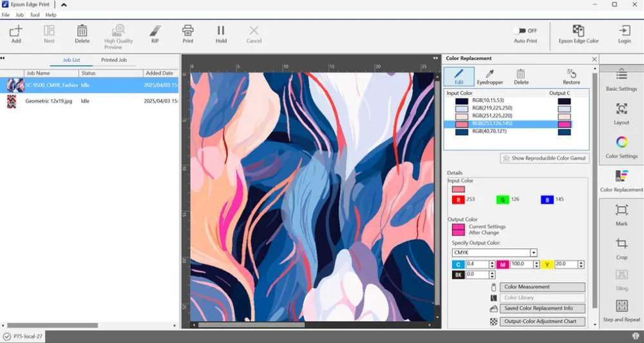Close the Color Replacement panel
This screenshot has height=343, width=644.
pos(594,59)
